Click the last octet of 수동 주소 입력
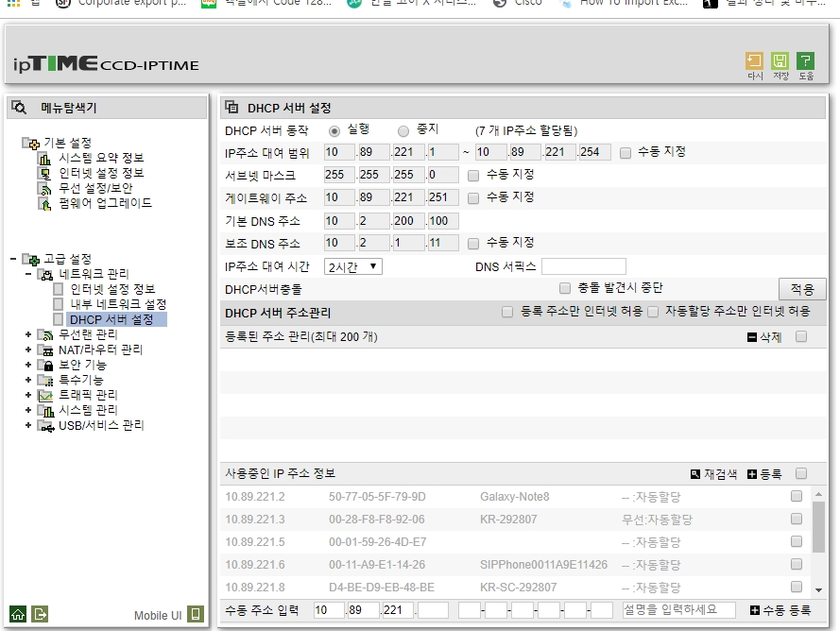The image size is (840, 631). 433,609
